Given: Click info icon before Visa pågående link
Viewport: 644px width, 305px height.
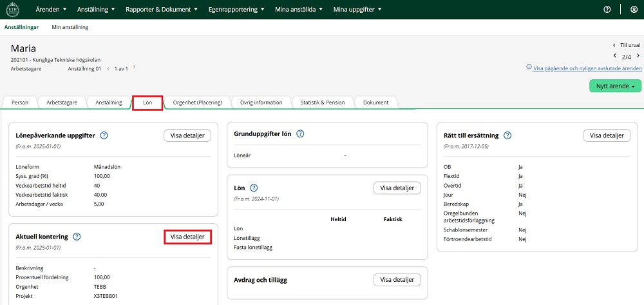Looking at the screenshot, I should 529,68.
